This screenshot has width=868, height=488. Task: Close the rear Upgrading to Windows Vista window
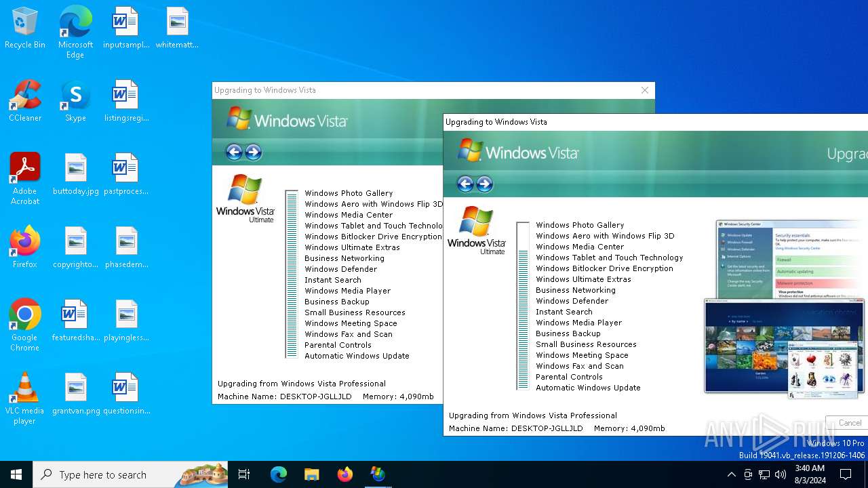(645, 90)
